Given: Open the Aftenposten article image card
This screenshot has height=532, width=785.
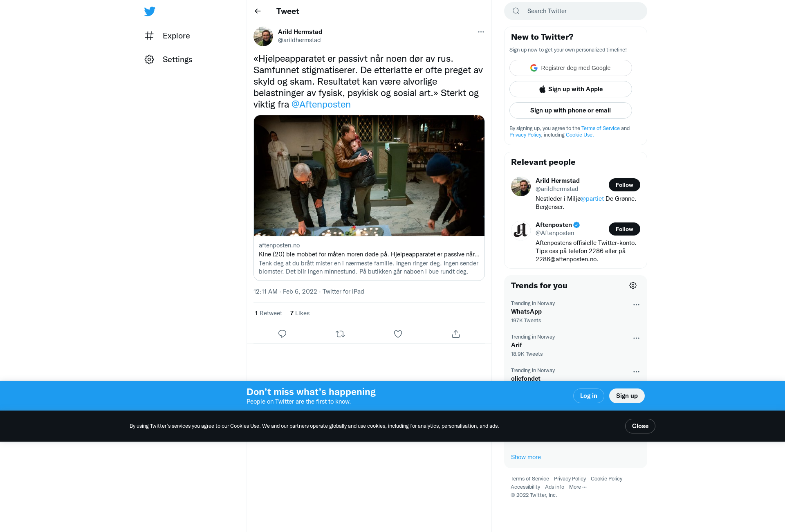Looking at the screenshot, I should pyautogui.click(x=369, y=176).
